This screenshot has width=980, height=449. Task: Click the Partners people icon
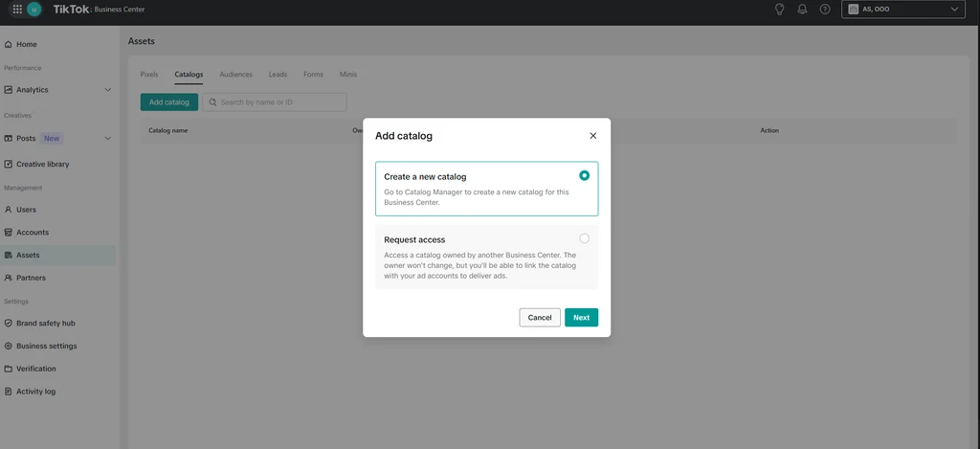(x=8, y=278)
